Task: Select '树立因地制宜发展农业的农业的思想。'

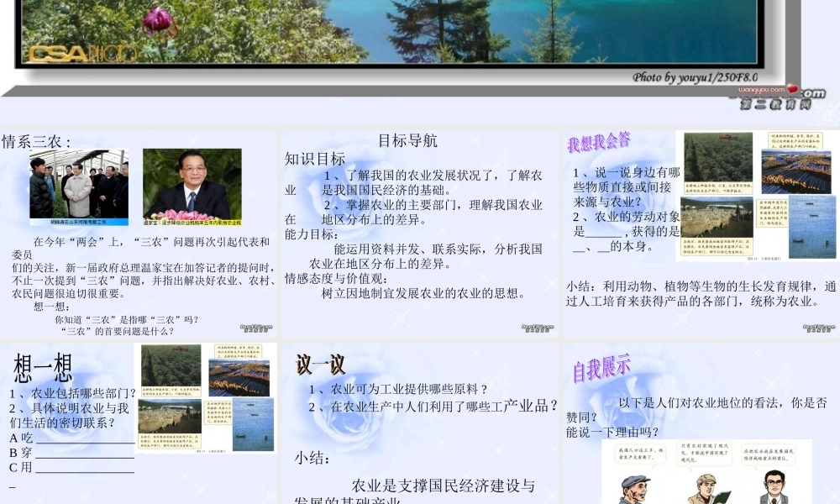Action: tap(423, 293)
